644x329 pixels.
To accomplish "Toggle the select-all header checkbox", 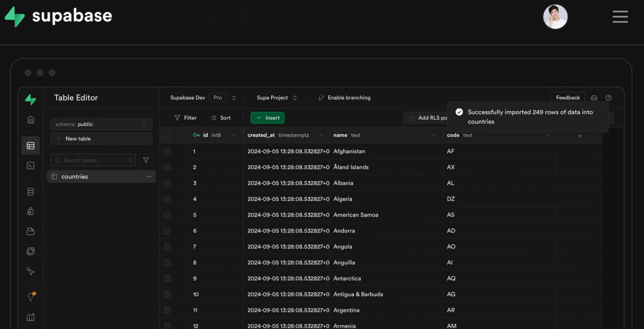I will pos(167,135).
